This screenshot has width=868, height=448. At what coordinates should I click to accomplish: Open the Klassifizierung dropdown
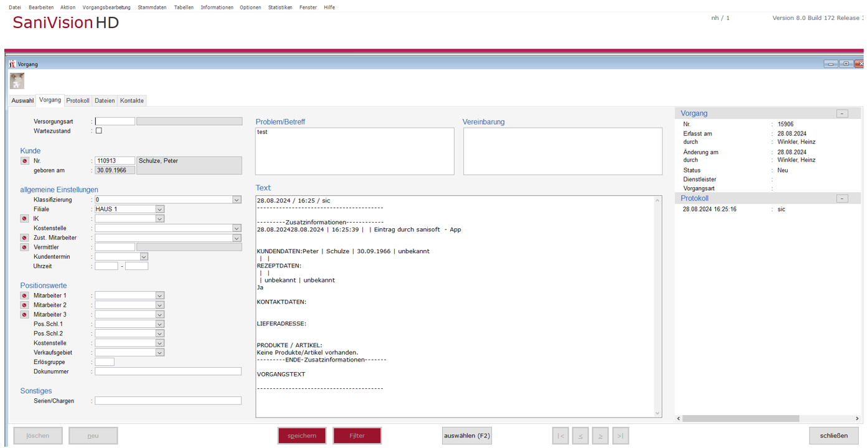[237, 200]
